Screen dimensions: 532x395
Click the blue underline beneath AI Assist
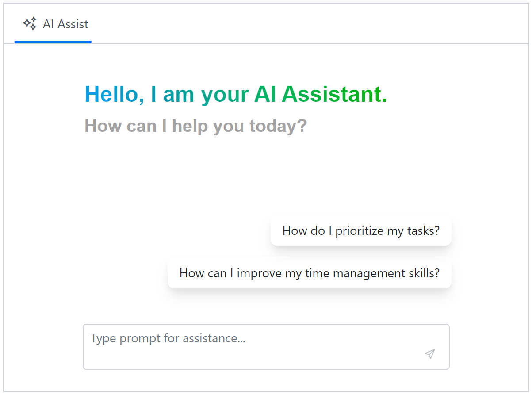pyautogui.click(x=53, y=42)
